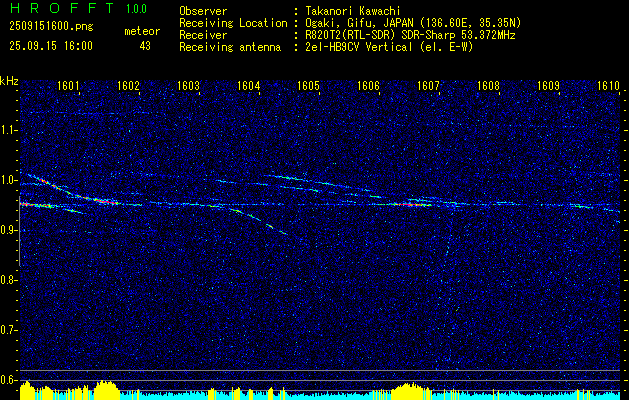The height and width of the screenshot is (400, 629).
Task: Click the file name 2509151600.png
Action: coord(51,26)
